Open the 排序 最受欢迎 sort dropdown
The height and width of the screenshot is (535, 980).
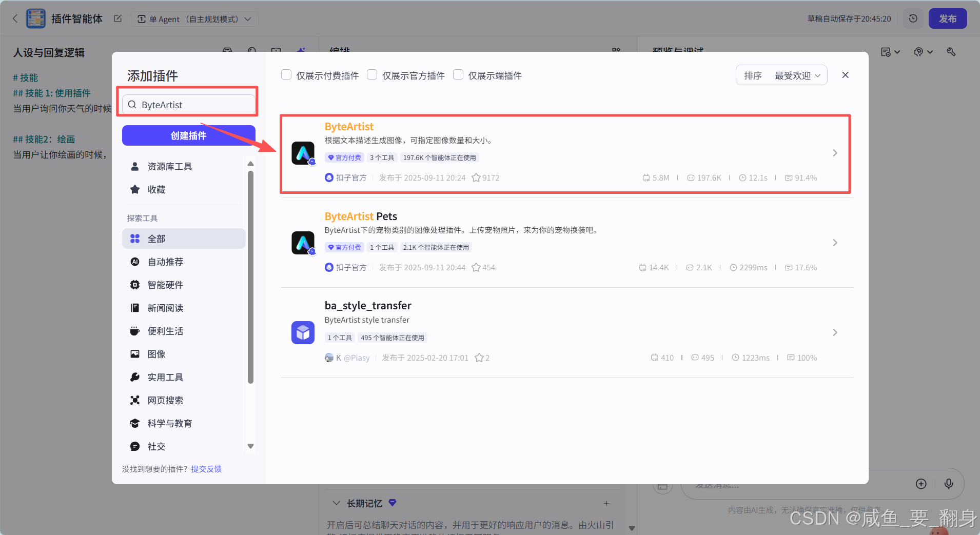pos(781,75)
